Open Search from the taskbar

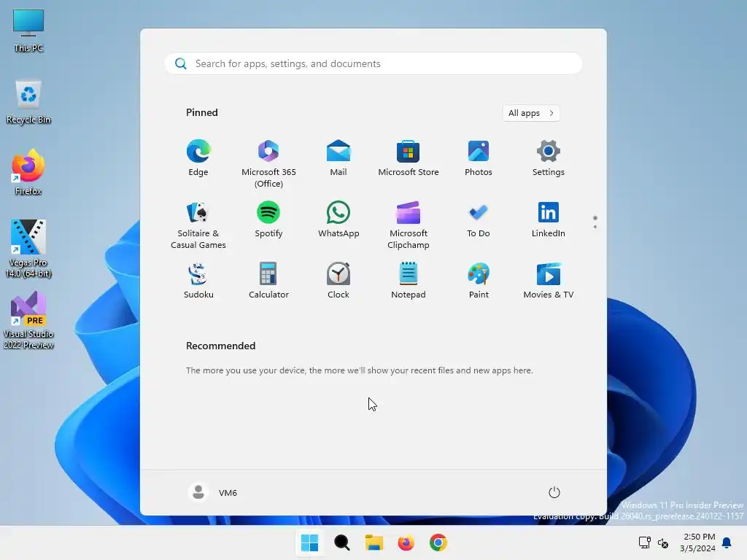(341, 542)
